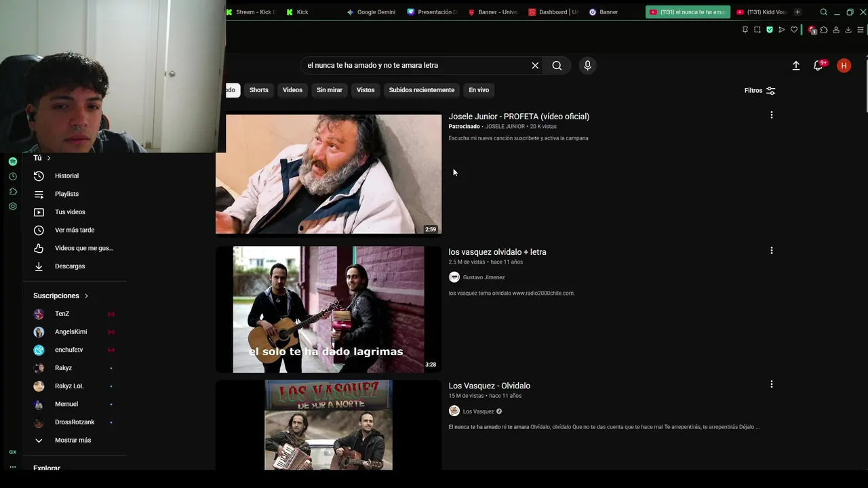Open DrossRotzank subscription channel

75,422
